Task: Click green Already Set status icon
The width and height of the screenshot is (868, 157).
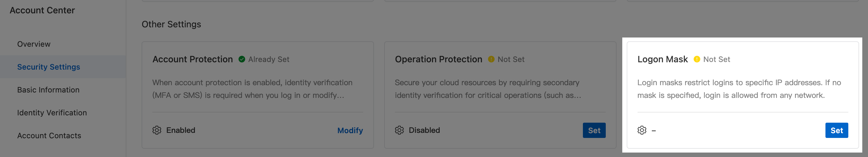Action: (x=242, y=59)
